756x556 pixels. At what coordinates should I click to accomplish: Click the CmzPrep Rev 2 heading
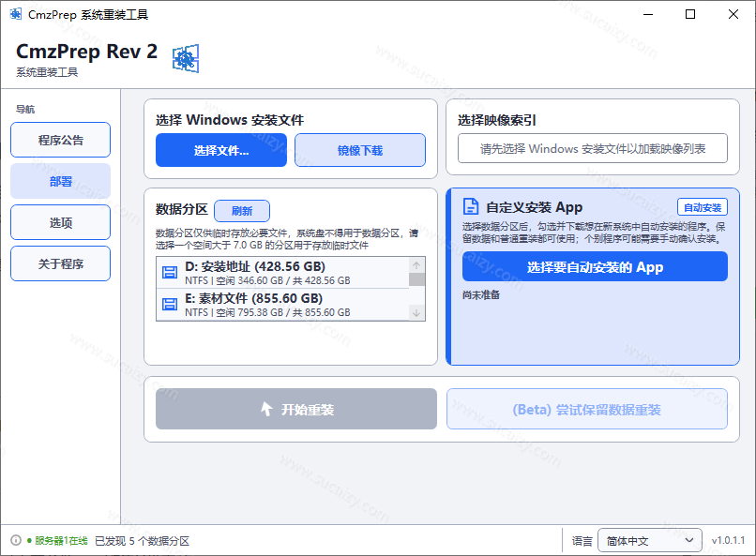point(87,52)
